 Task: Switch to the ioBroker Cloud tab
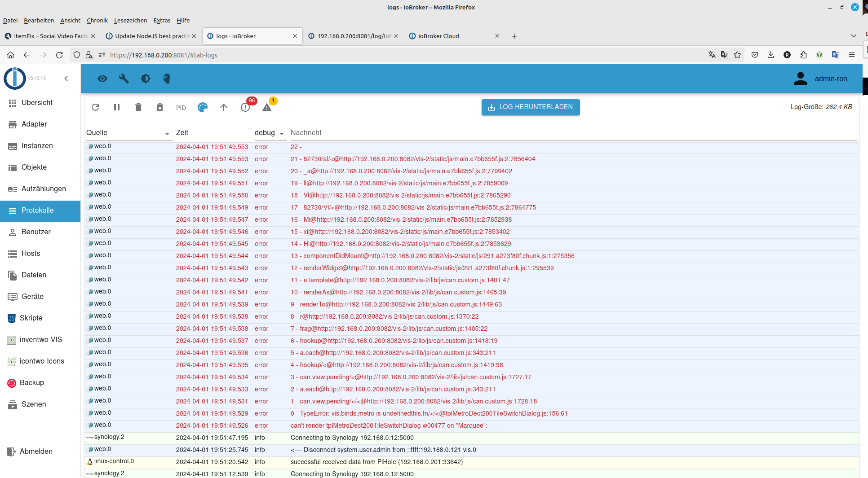[x=438, y=36]
